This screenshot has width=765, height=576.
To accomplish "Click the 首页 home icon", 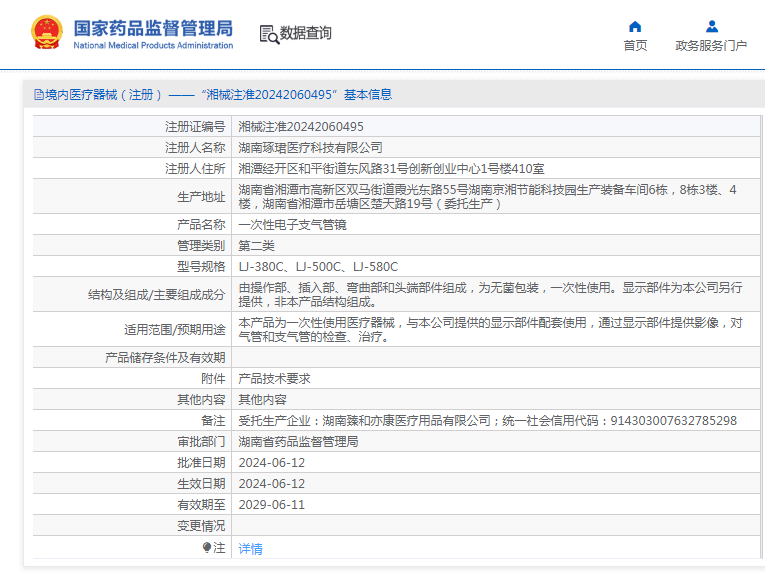I will click(x=635, y=26).
